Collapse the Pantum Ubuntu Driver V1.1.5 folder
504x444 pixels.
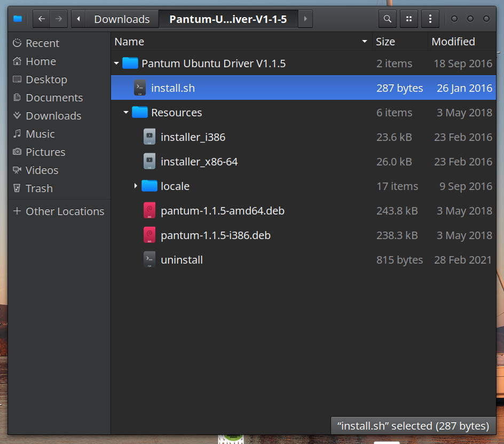point(116,64)
